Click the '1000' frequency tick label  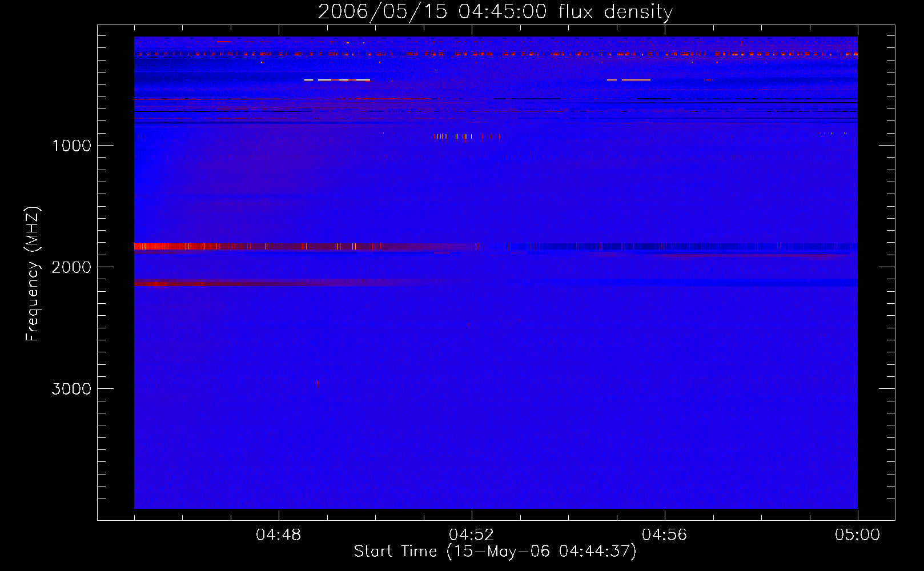(x=71, y=146)
